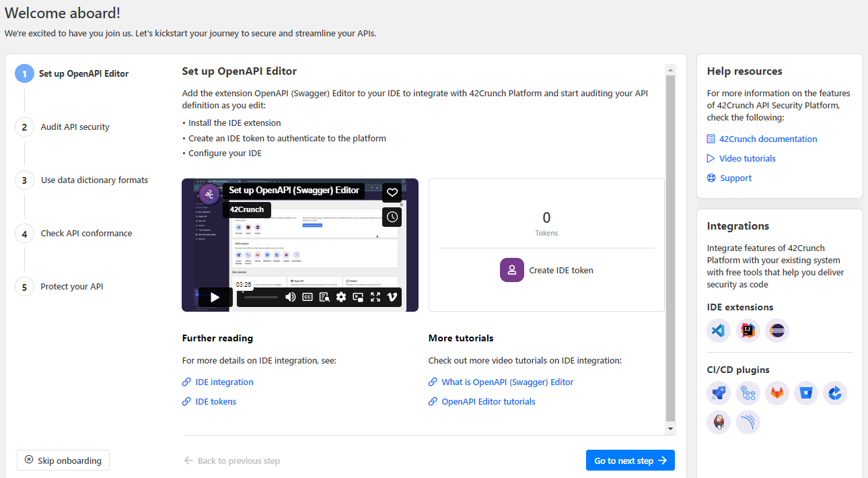Open the 42Crunch documentation link
Screen dimensions: 868x478
pyautogui.click(x=762, y=139)
